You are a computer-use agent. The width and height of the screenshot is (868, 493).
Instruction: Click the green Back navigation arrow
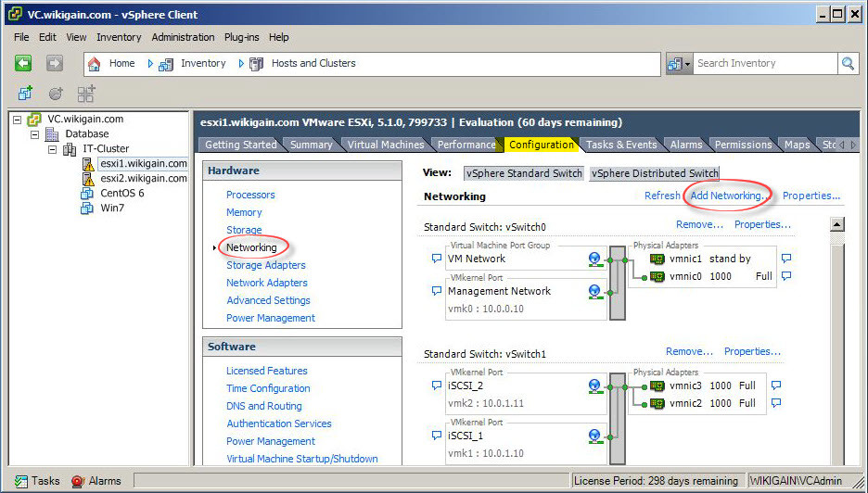[x=23, y=64]
